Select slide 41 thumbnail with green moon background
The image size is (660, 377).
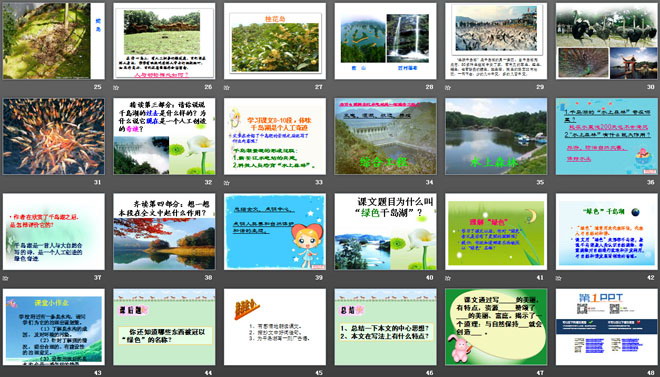(496, 231)
